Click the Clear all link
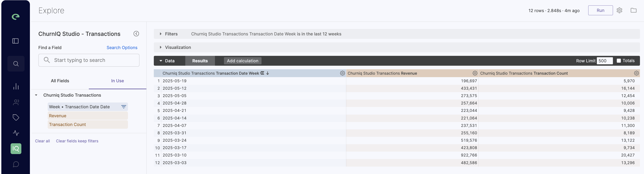Screen dimensions: 644x174 [x=42, y=141]
